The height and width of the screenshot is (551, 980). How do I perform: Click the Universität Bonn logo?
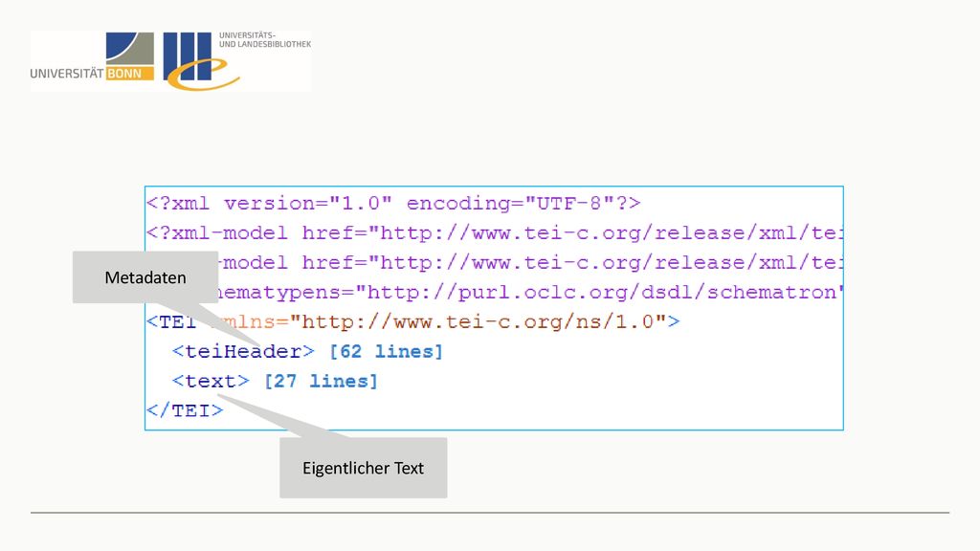tap(93, 56)
